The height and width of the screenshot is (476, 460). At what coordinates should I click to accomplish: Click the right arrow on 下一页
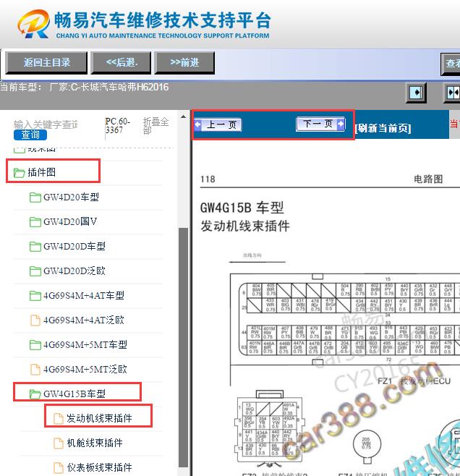(x=341, y=124)
